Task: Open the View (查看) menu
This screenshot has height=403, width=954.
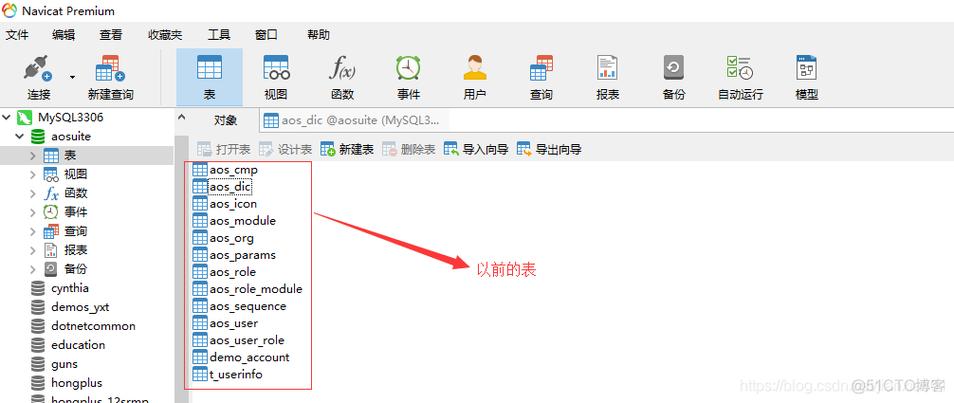Action: 111,35
